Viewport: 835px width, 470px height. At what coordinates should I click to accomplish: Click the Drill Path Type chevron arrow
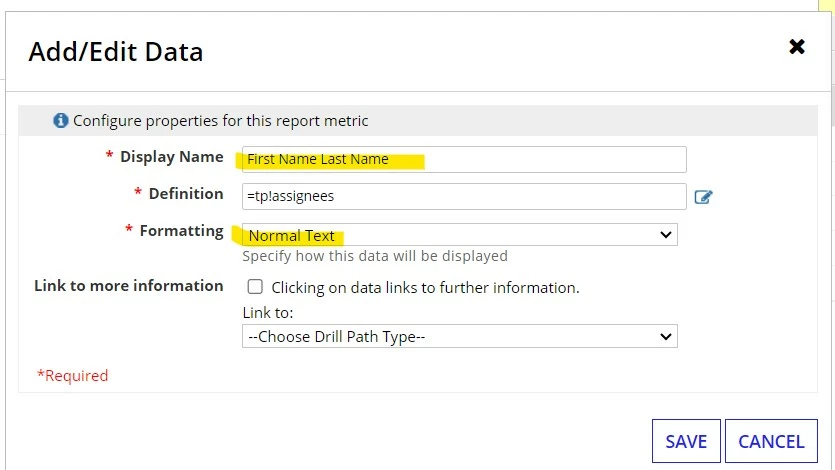666,336
